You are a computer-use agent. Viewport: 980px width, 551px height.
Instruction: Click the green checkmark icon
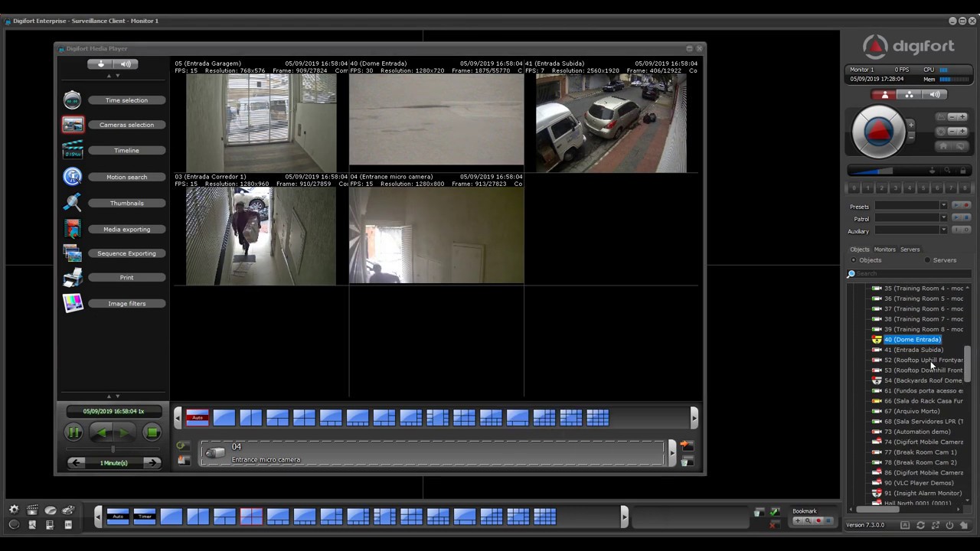pos(774,512)
